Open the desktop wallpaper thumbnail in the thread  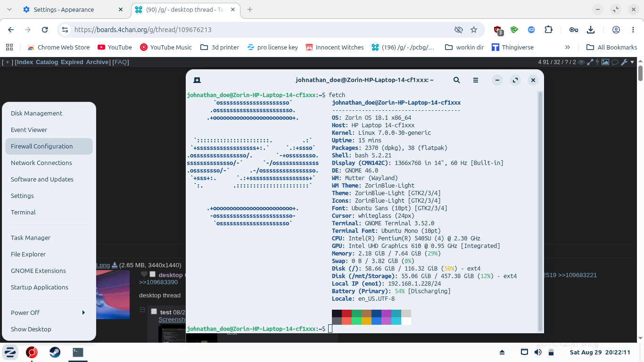[112, 295]
